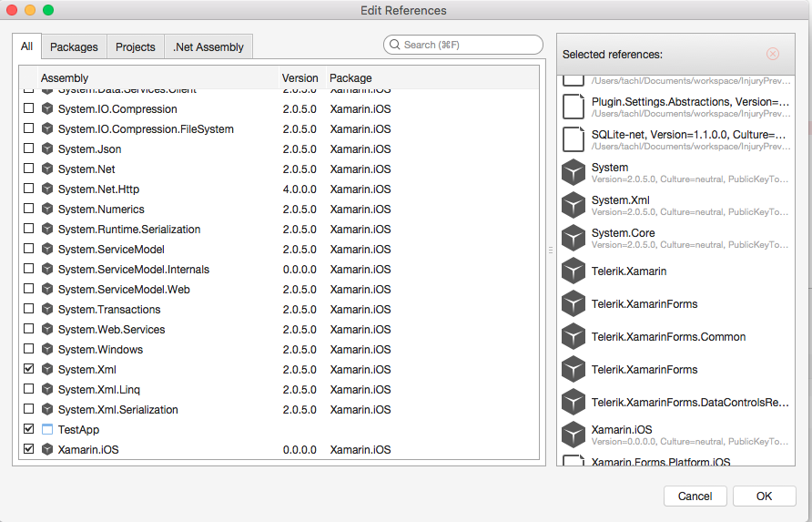Click the Xamarin.iOS assembly icon in list
812x522 pixels.
tap(47, 449)
